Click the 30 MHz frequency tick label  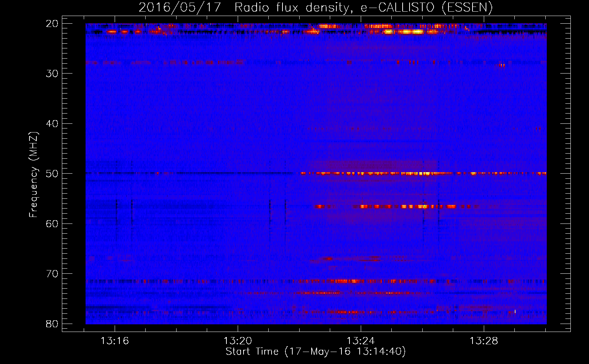point(52,74)
